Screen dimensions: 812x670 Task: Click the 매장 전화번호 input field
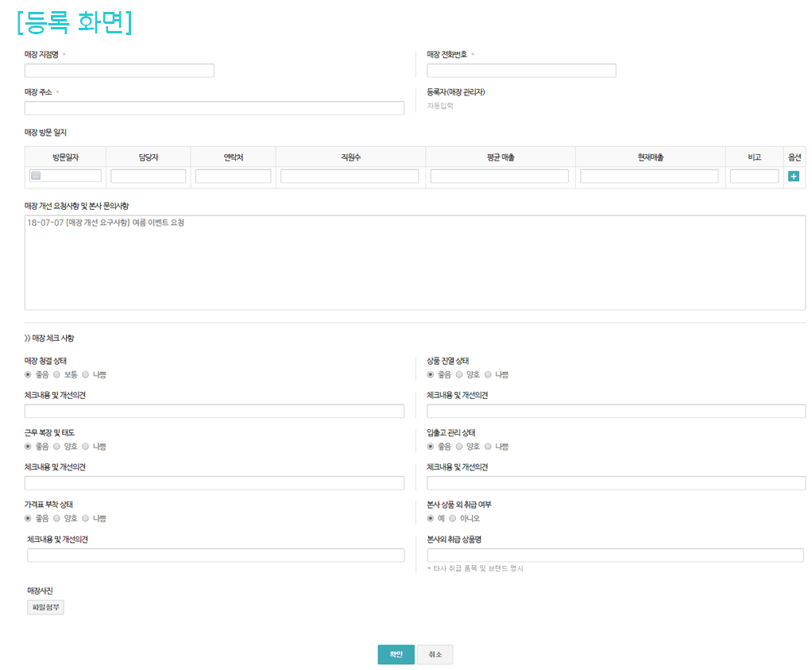(x=521, y=71)
